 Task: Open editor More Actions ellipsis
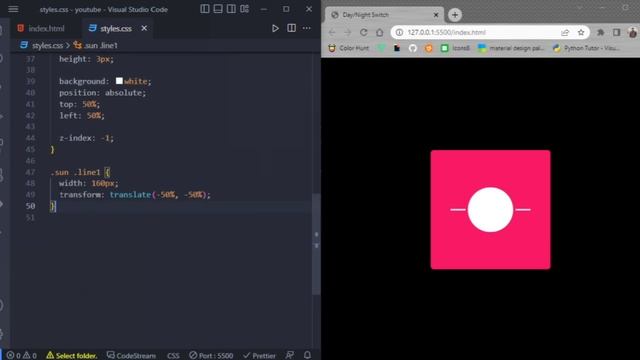coord(307,28)
